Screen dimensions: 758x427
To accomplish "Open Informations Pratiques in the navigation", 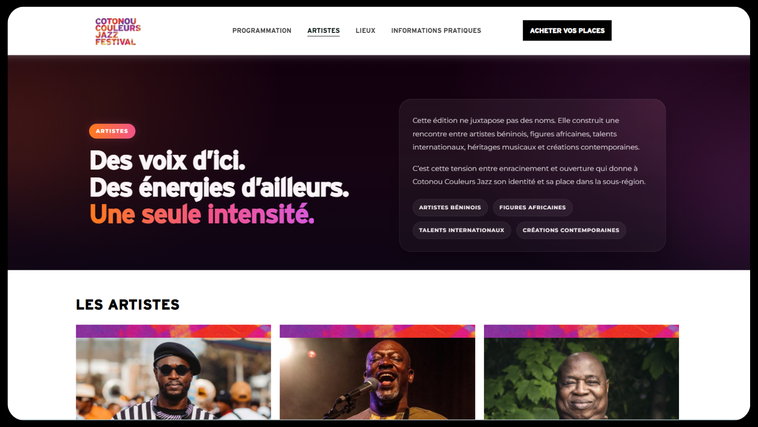I will 436,30.
